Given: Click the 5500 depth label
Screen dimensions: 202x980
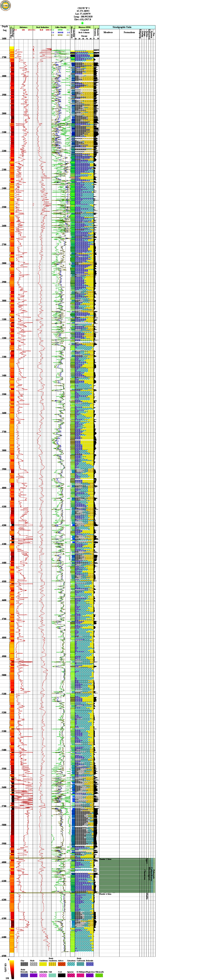Looking at the screenshot, I should point(4,768).
